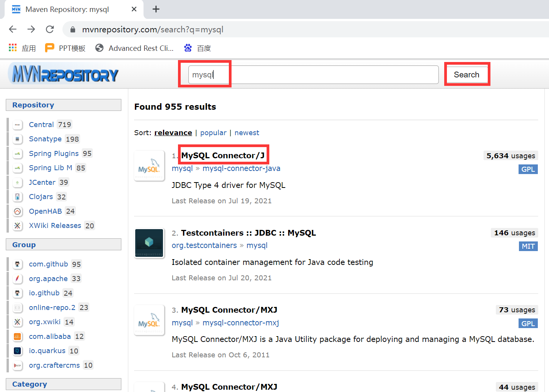Image resolution: width=549 pixels, height=392 pixels.
Task: Go back with the browser back arrow
Action: (13, 29)
